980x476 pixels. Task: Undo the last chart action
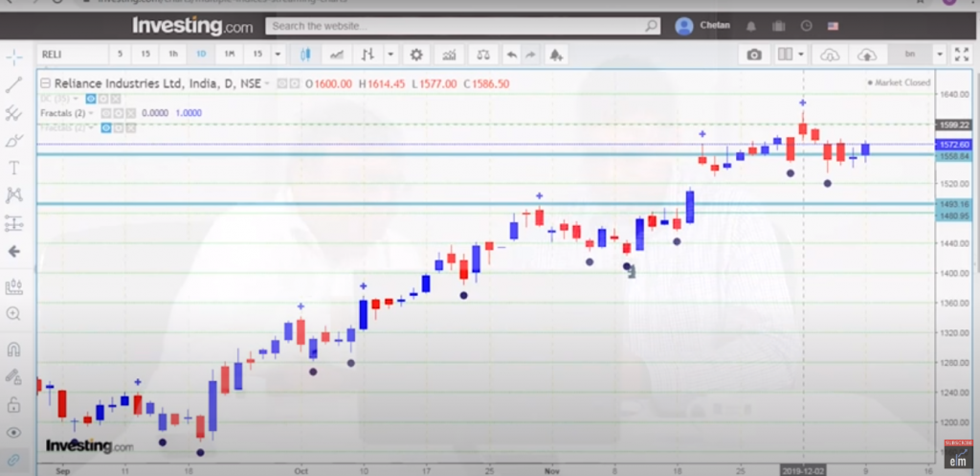pos(512,55)
